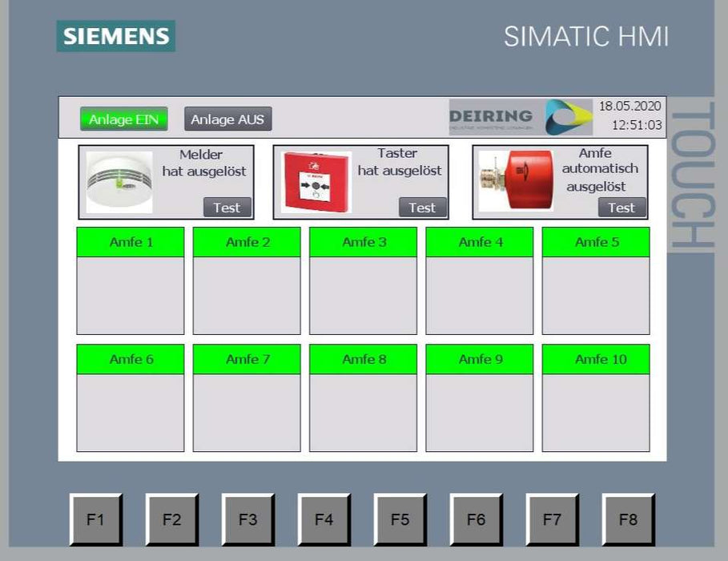
Task: Click the red manual call point image
Action: pyautogui.click(x=316, y=182)
